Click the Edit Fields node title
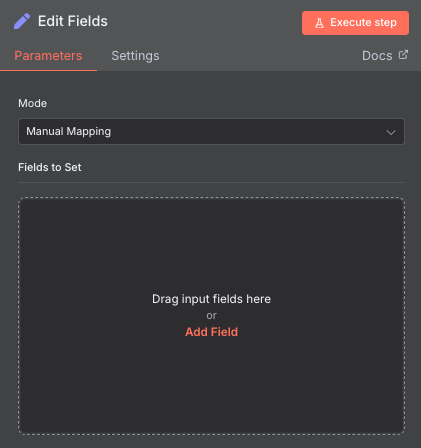 pos(73,21)
